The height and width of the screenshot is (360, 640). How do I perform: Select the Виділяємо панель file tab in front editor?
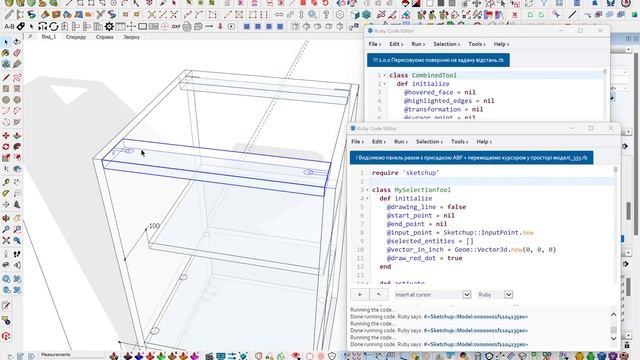pos(471,158)
